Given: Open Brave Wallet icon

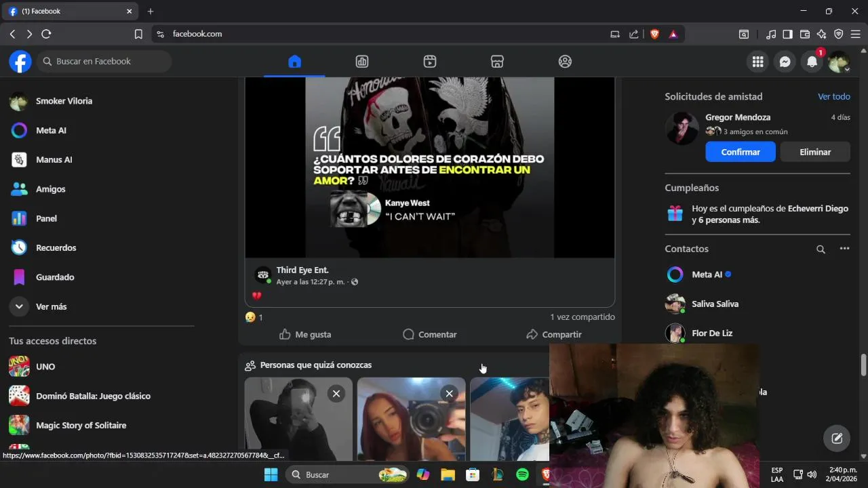Looking at the screenshot, I should coord(805,34).
